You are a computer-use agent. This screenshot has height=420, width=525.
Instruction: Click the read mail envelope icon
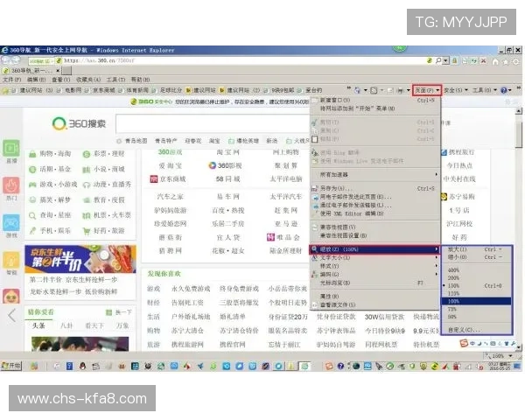[390, 90]
